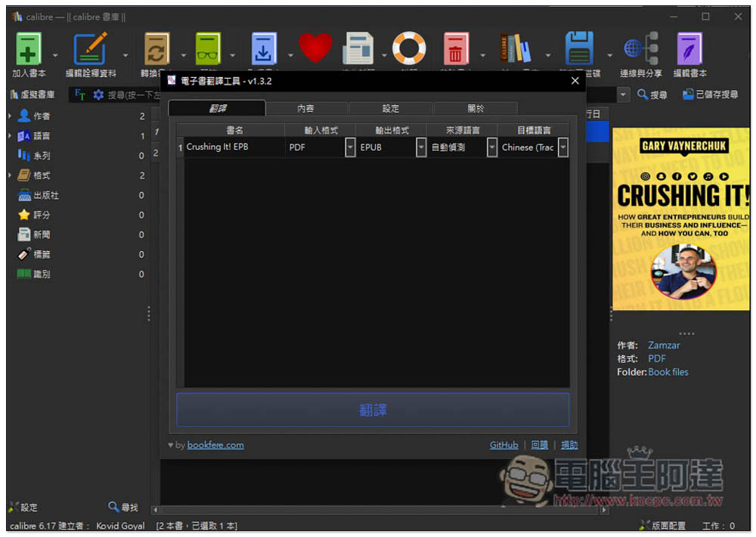
Task: Open the book viewer glasses icon
Action: pos(208,48)
